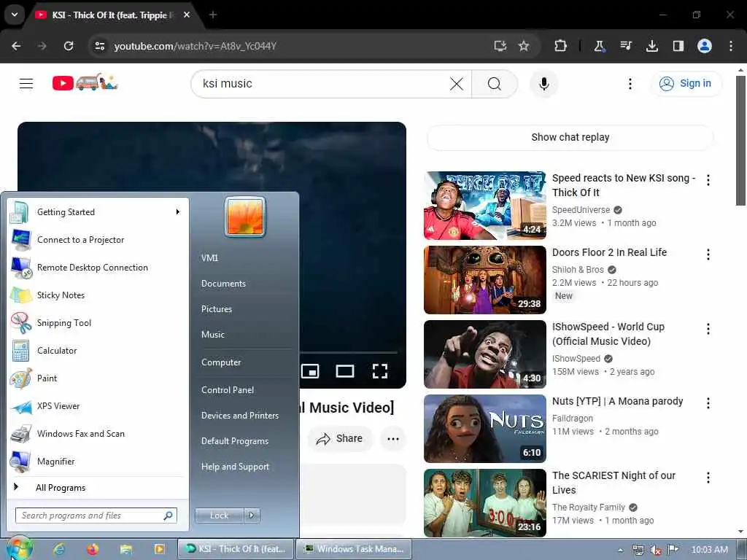This screenshot has height=560, width=747.
Task: Click the page vertical scrollbar thumb
Action: point(740,141)
